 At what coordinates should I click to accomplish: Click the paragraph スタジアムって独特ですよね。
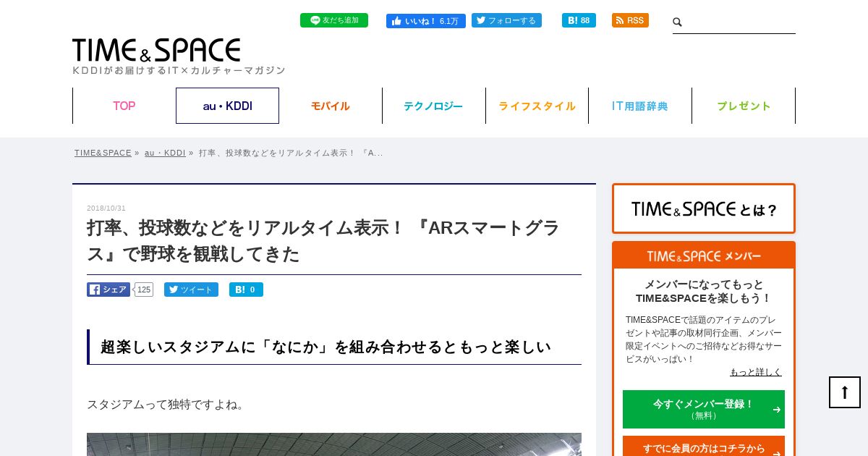click(x=168, y=404)
